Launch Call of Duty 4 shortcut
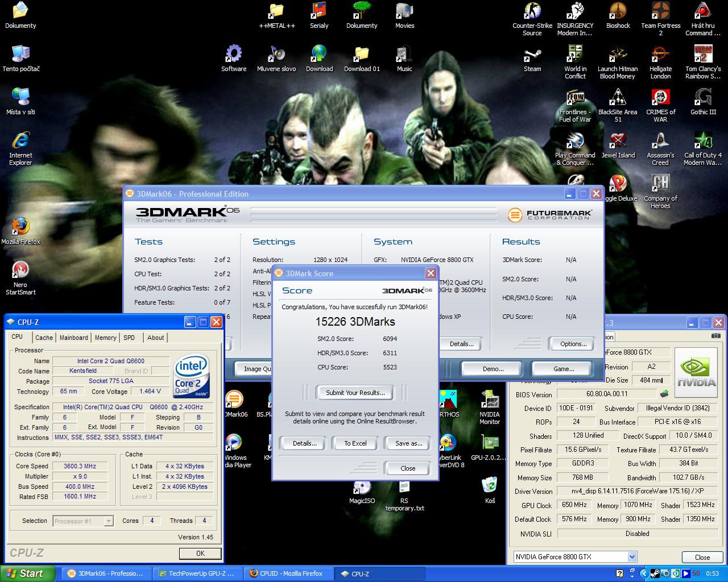This screenshot has height=582, width=728. coord(703,148)
